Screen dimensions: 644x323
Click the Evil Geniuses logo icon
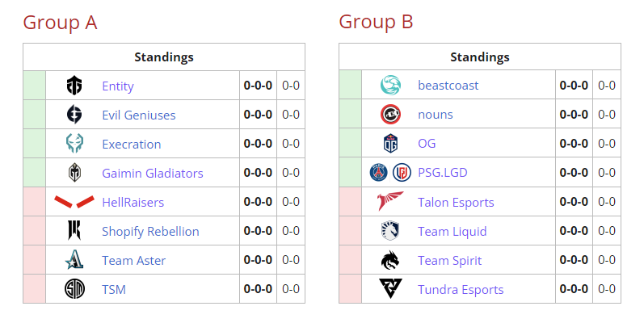pyautogui.click(x=74, y=115)
